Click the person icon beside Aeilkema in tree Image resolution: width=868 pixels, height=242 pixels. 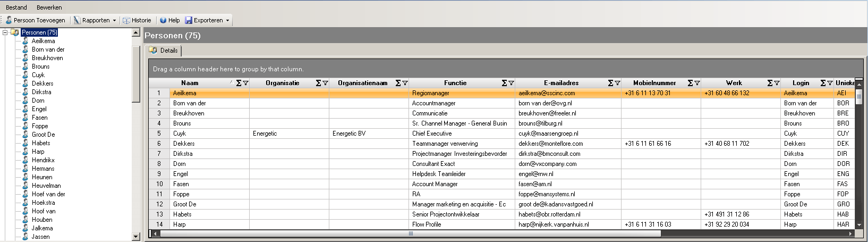[25, 41]
